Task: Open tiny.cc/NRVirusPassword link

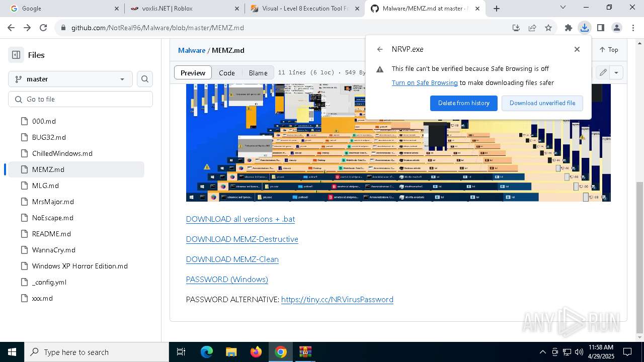Action: point(337,300)
